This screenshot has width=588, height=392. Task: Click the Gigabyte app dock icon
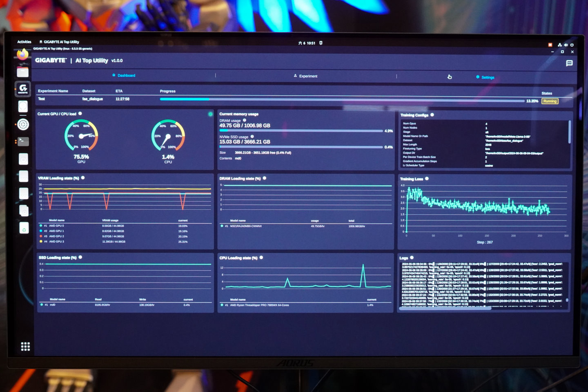(23, 89)
